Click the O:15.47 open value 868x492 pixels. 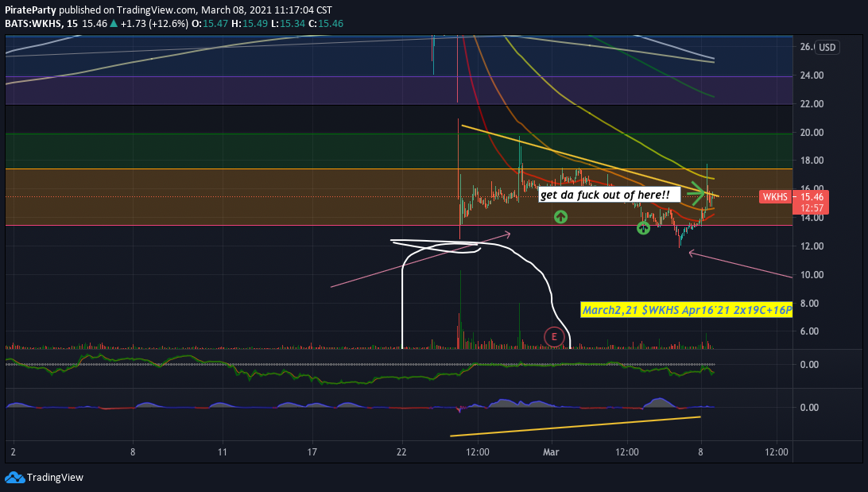[210, 24]
